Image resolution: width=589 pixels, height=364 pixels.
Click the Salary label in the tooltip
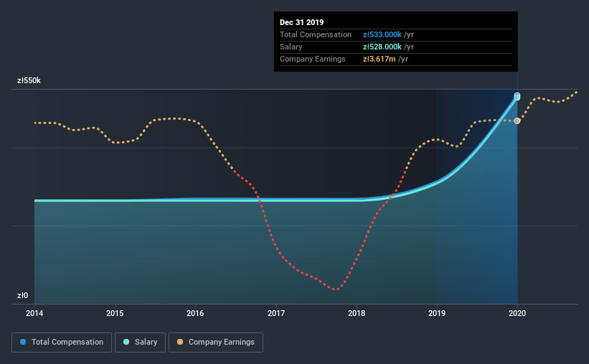coord(291,47)
